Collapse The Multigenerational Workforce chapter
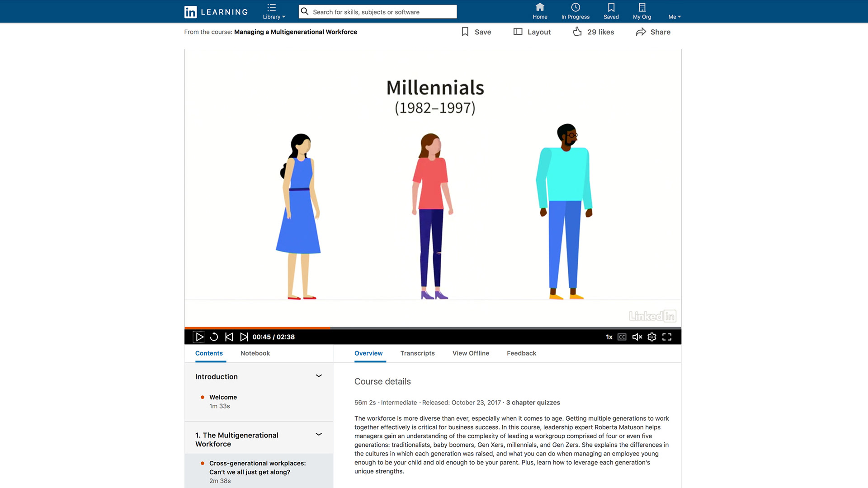The width and height of the screenshot is (868, 488). [x=319, y=435]
